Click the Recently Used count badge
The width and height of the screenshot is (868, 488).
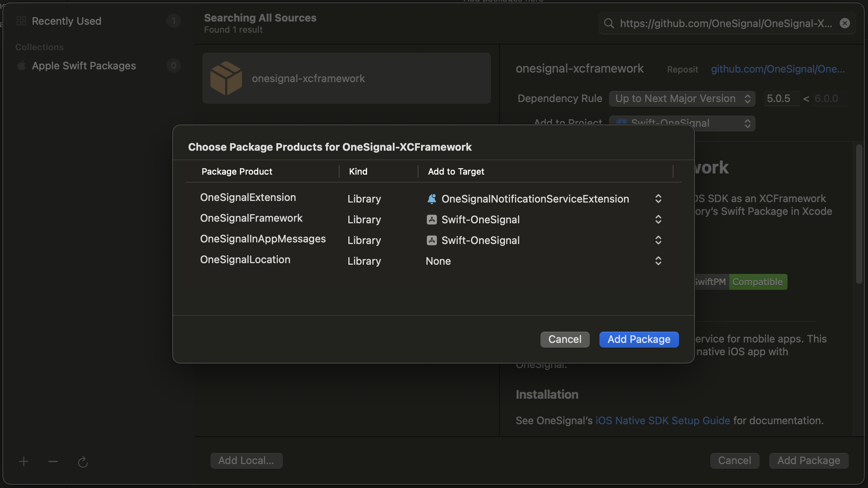(x=173, y=21)
